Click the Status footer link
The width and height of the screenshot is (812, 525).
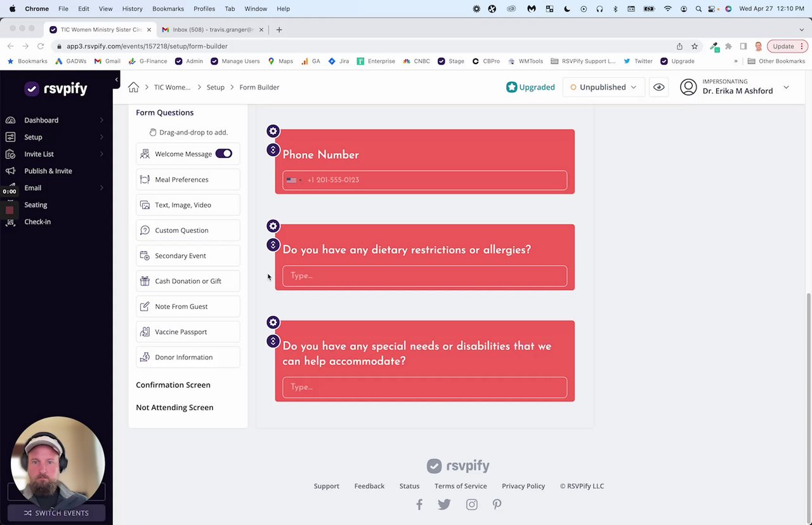(x=409, y=486)
